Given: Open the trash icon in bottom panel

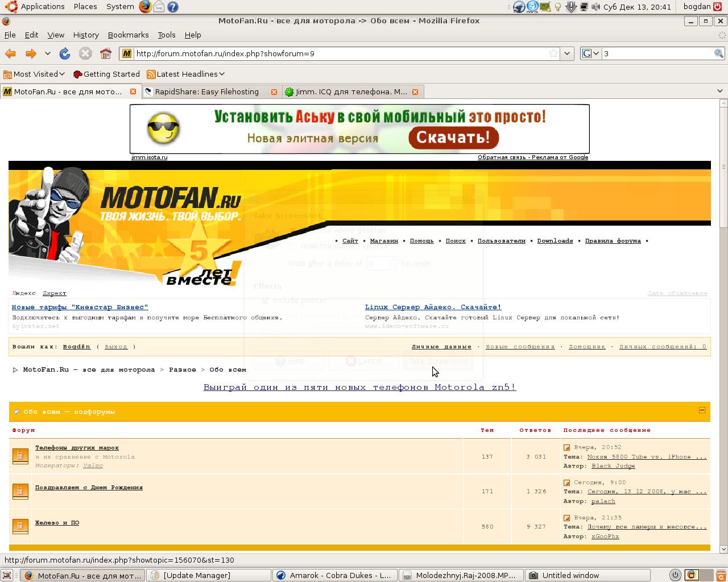Looking at the screenshot, I should [x=722, y=575].
